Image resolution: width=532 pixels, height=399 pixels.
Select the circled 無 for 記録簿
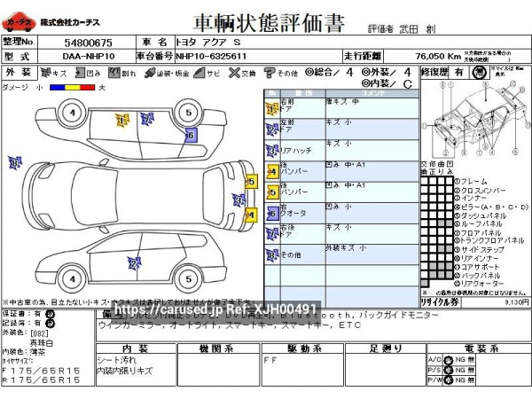(51, 324)
